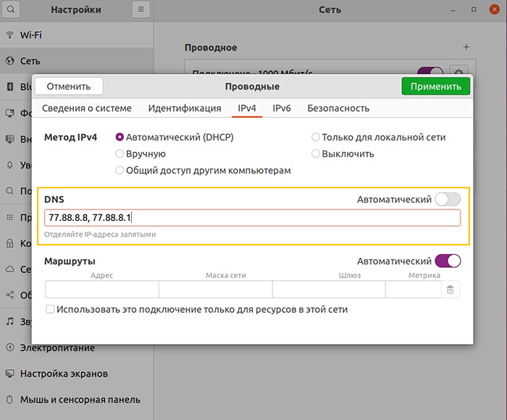Click the Отменить button
This screenshot has width=507, height=420.
point(69,86)
